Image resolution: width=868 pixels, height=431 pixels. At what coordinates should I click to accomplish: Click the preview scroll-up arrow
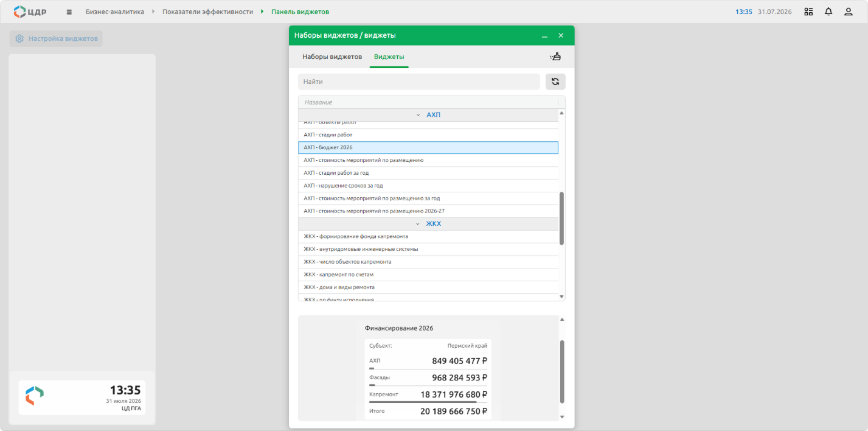(x=561, y=319)
